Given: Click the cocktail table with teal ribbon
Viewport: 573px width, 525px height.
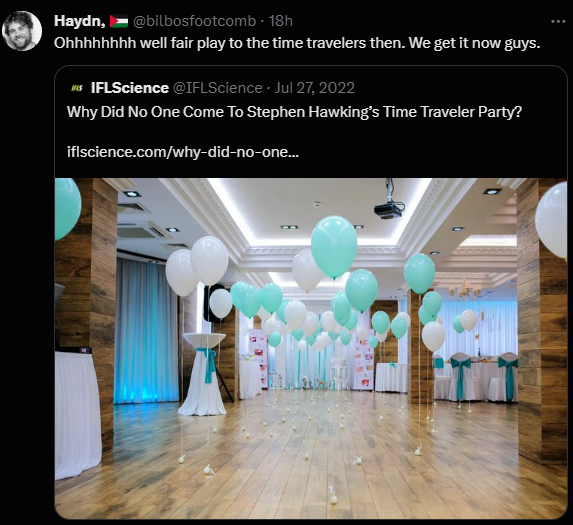Looking at the screenshot, I should (x=204, y=373).
